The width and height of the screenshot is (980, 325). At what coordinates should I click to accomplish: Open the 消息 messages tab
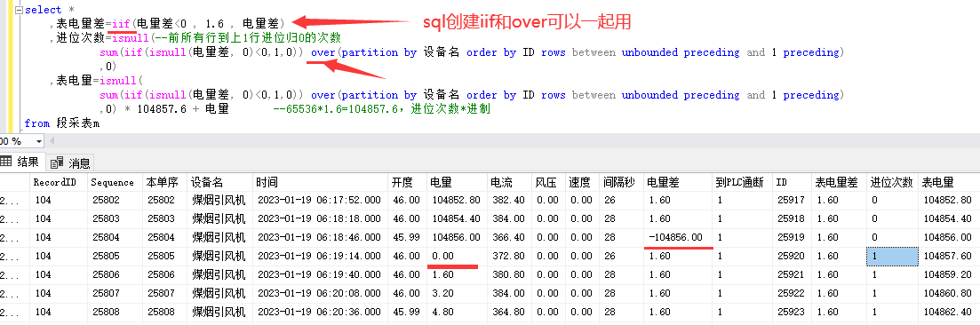pos(70,163)
